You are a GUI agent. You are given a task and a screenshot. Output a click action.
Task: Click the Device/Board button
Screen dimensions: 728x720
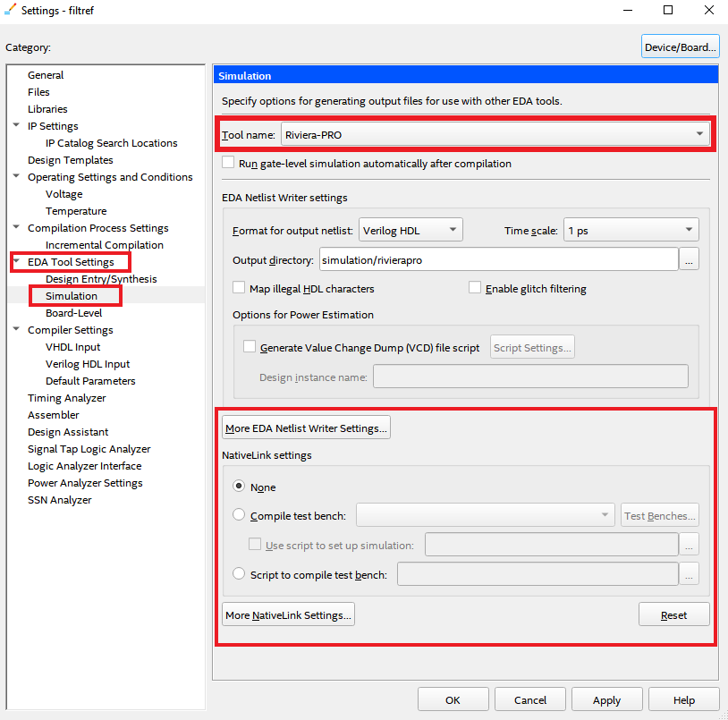click(x=681, y=47)
